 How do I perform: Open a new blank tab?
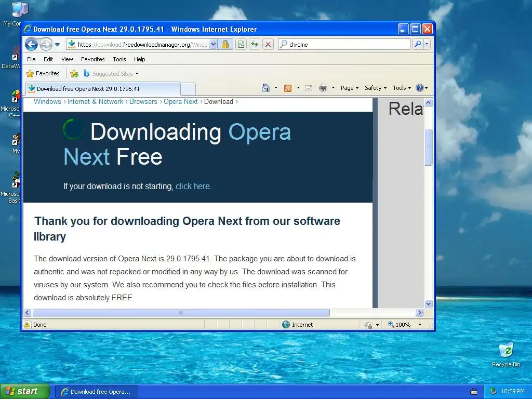188,89
